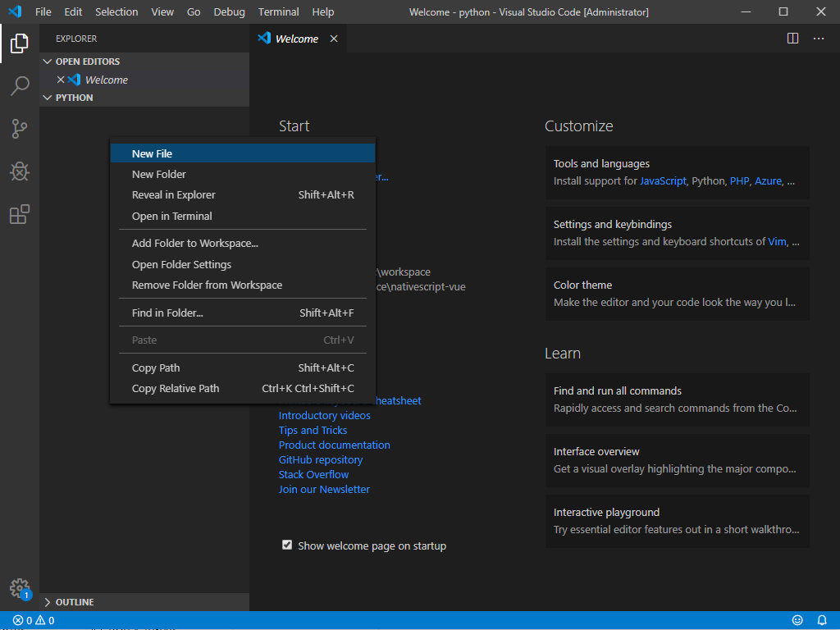Open Settings and keybindings card
840x630 pixels.
click(x=677, y=234)
